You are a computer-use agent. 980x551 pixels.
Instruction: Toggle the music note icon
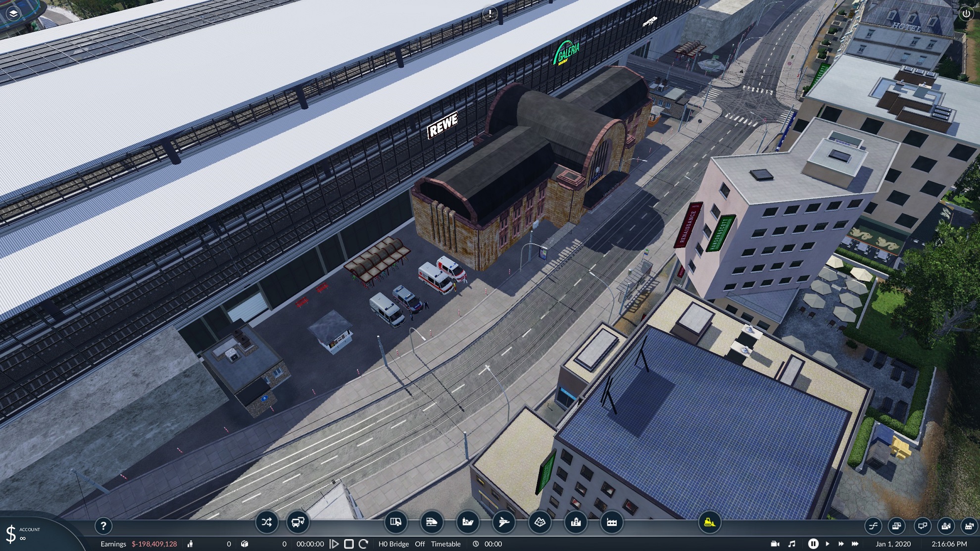tap(792, 544)
